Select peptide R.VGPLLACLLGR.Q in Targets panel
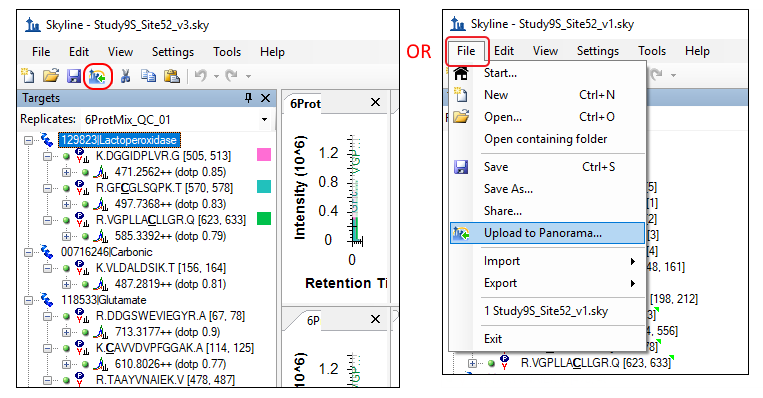The width and height of the screenshot is (763, 398). coord(171,220)
